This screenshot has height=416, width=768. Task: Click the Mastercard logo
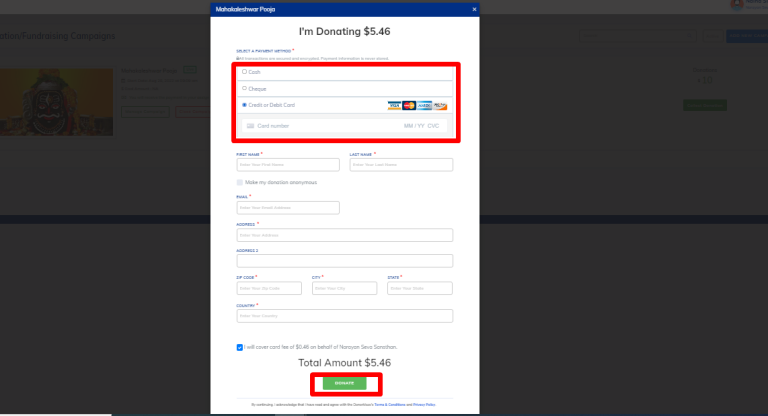click(x=409, y=105)
